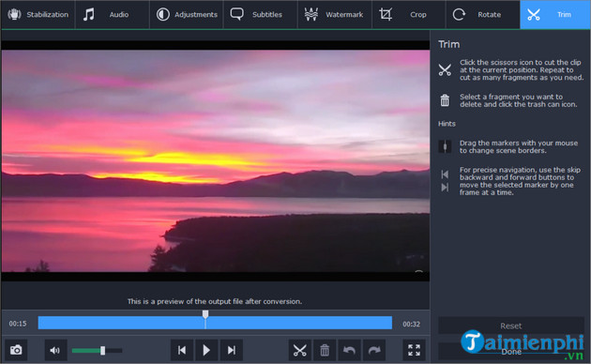Click the sunset video preview
Image resolution: width=591 pixels, height=364 pixels.
[216, 161]
